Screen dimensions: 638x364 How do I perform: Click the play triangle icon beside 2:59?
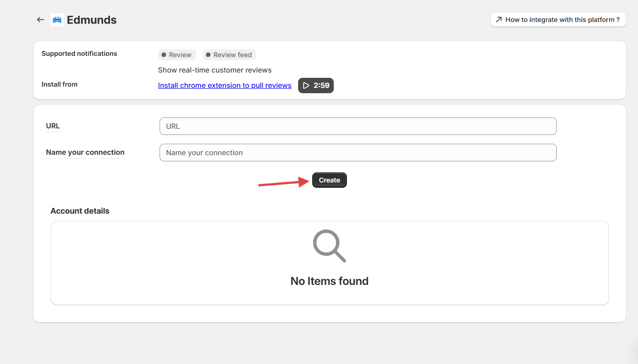tap(306, 85)
